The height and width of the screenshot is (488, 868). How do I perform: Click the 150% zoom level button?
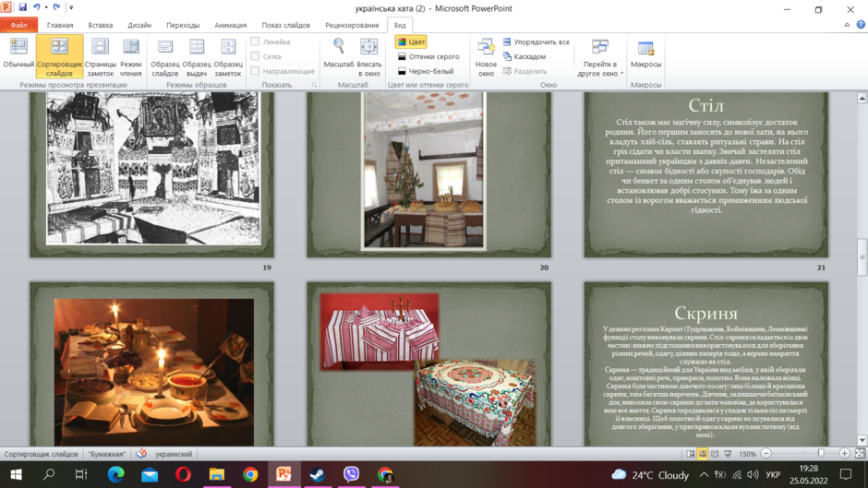pos(747,454)
